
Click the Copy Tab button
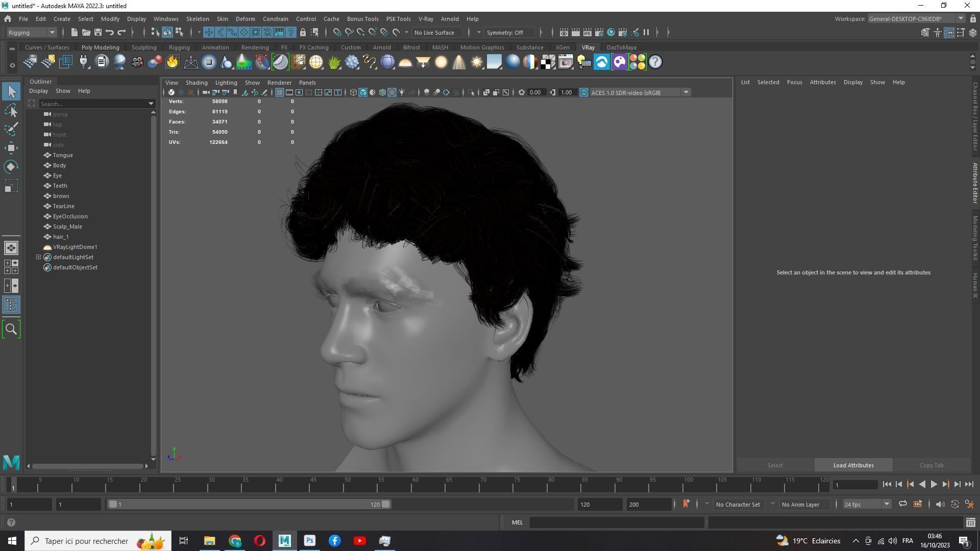932,465
